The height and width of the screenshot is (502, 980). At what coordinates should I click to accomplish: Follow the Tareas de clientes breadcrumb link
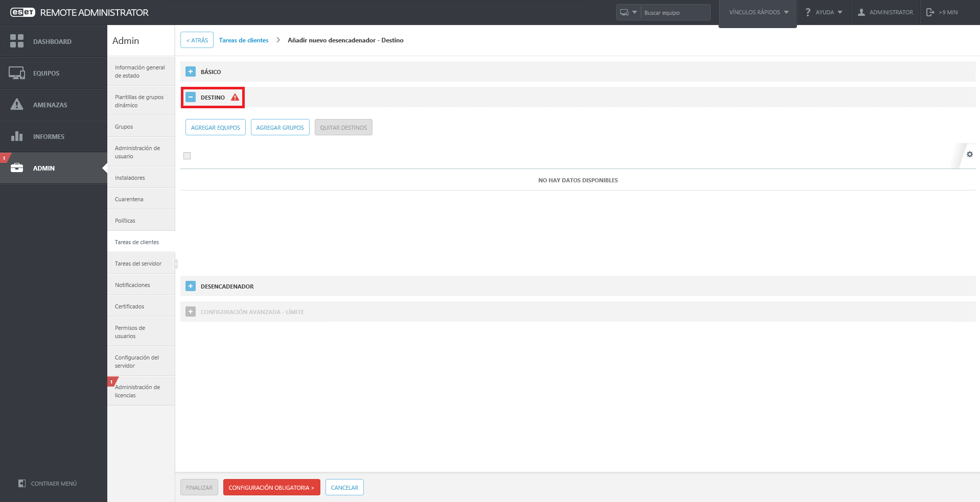point(244,40)
